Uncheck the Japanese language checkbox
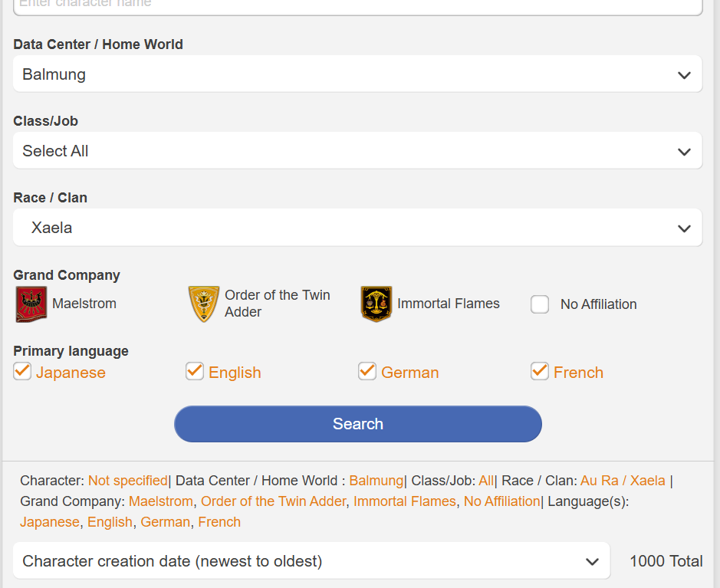Screen dimensions: 720x588 tap(22, 371)
